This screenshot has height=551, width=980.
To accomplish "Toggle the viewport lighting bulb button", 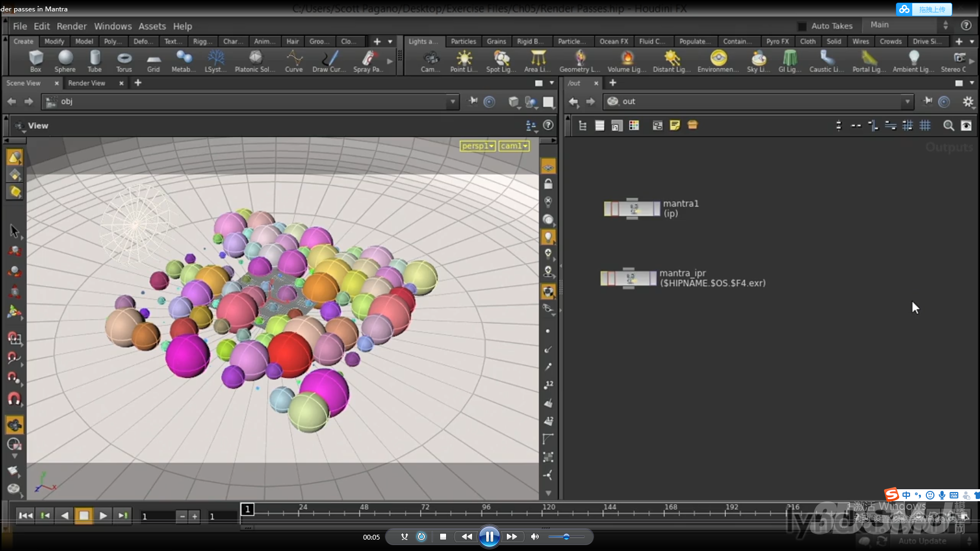I will [549, 237].
